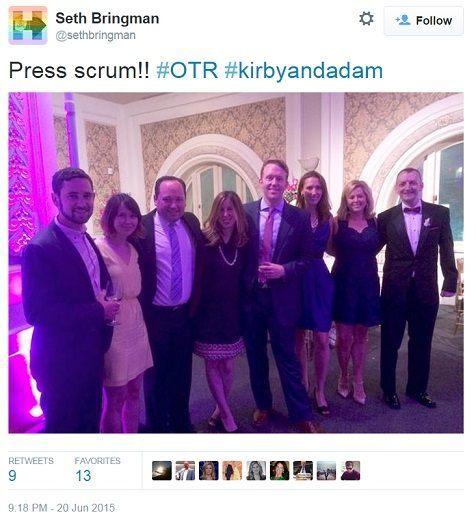
Task: Click the first favoriter avatar thumbnail
Action: 162,471
